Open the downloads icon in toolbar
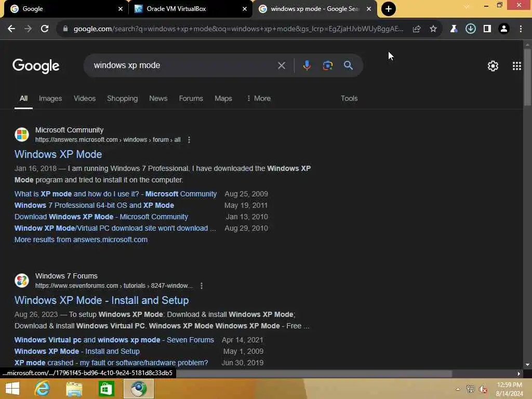This screenshot has width=532, height=399. [x=471, y=29]
